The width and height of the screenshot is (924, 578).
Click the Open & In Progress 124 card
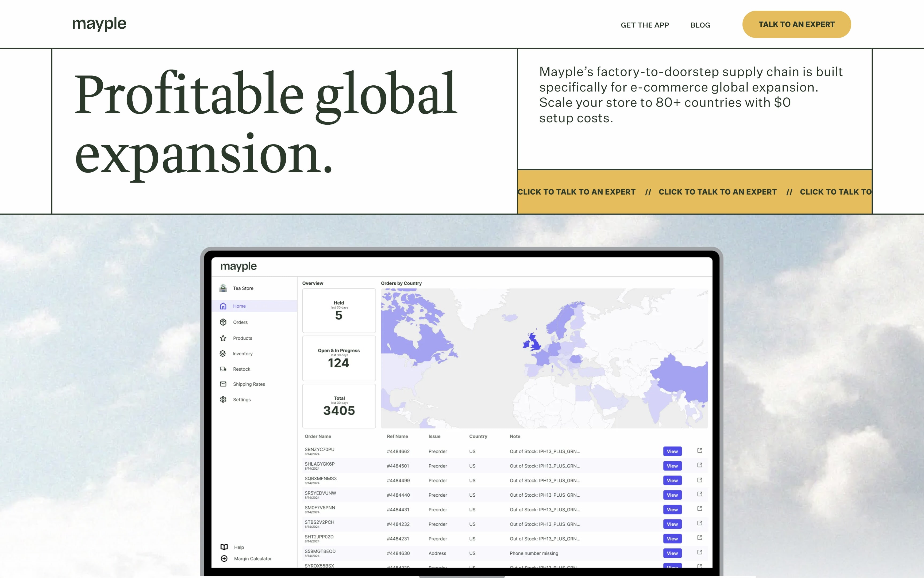pos(339,359)
